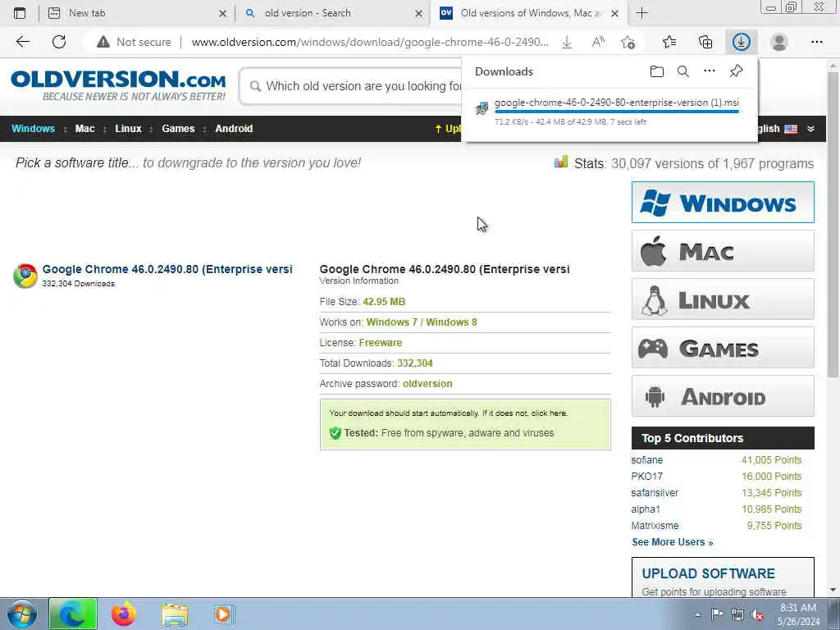Open Windows Start button

coord(22,614)
